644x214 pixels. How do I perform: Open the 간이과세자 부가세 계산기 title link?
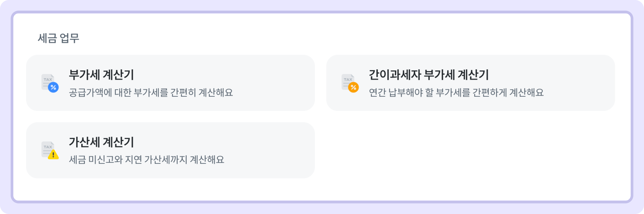(x=429, y=75)
